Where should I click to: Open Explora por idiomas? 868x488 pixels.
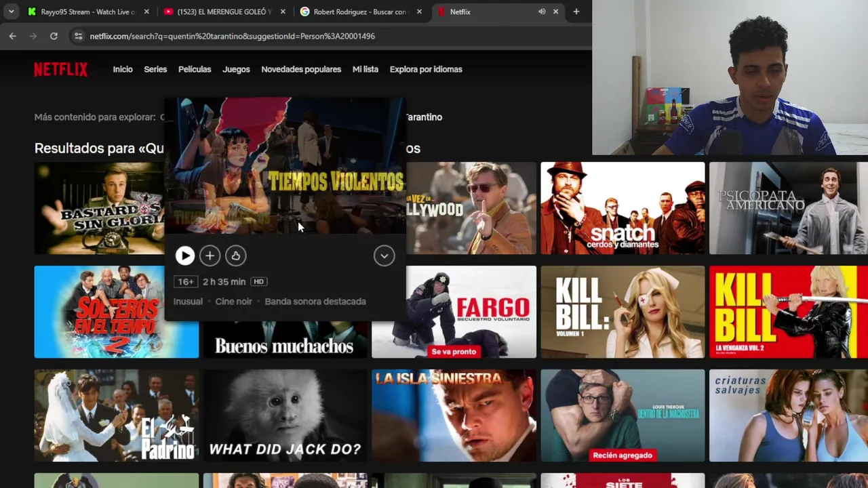tap(426, 69)
